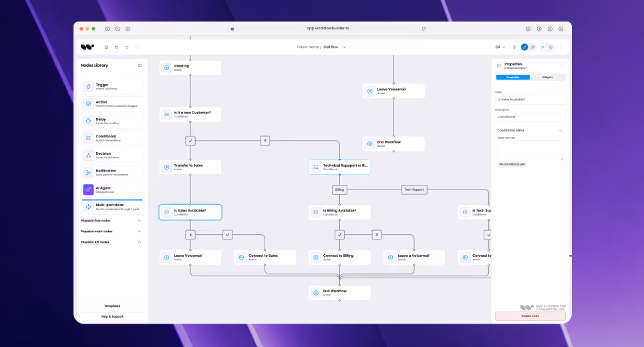Click the save icon in the toolbar
Viewport: 644px width, 347px height.
(x=106, y=47)
